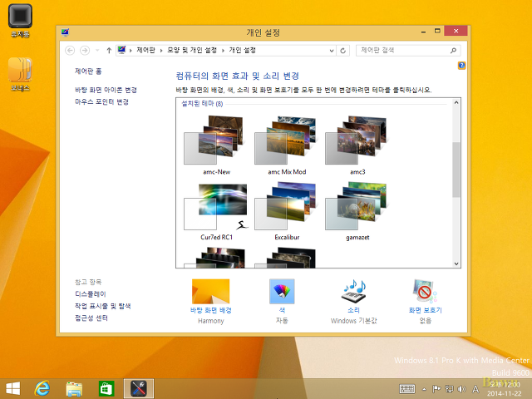This screenshot has width=532, height=399.
Task: Click the search magnifier icon
Action: tap(453, 50)
